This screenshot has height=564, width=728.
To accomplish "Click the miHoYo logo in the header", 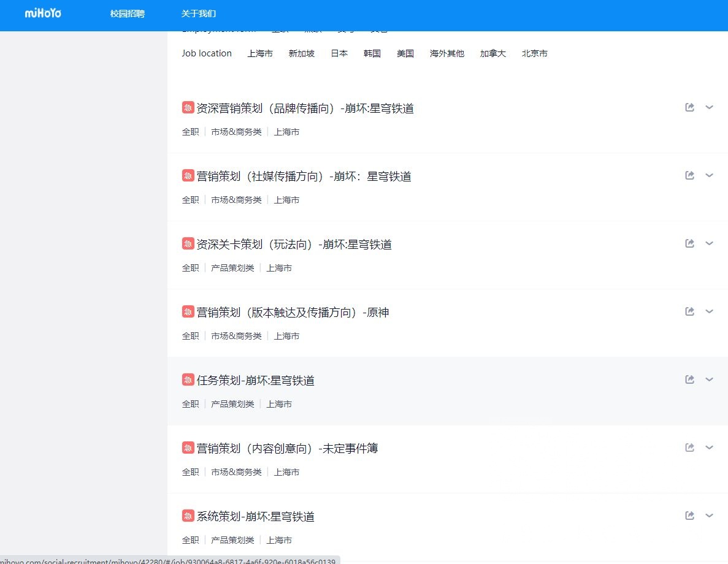I will coord(42,14).
